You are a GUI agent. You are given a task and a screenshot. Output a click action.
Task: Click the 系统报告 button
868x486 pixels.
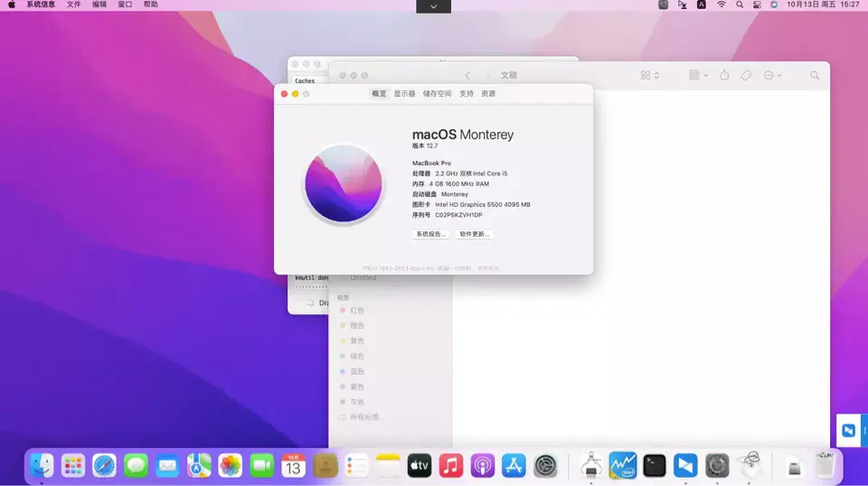(430, 235)
